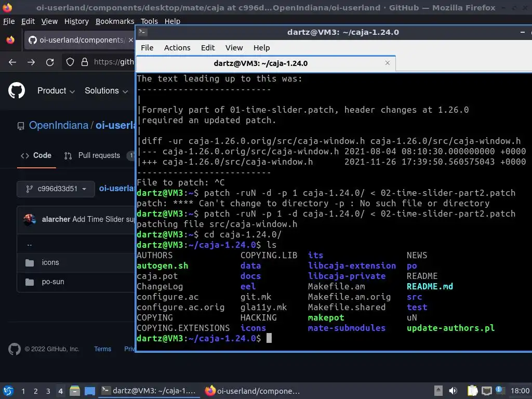
Task: Click the GitHub footer logo
Action: tap(14, 349)
